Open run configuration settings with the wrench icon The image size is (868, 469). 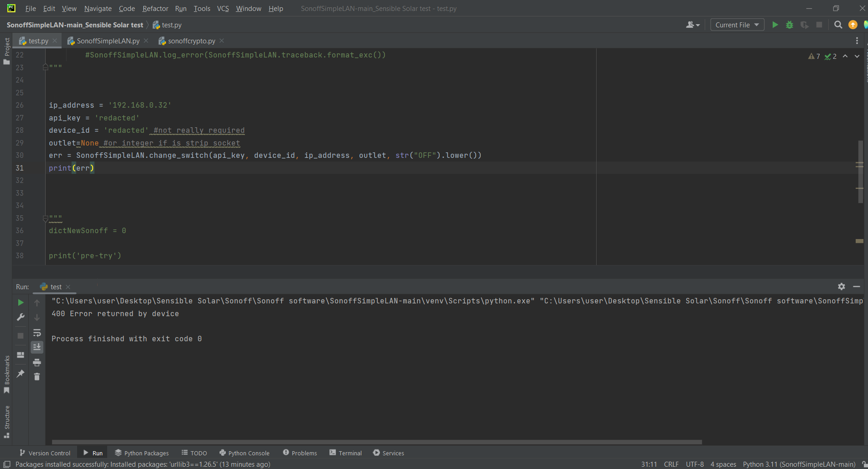pyautogui.click(x=20, y=317)
